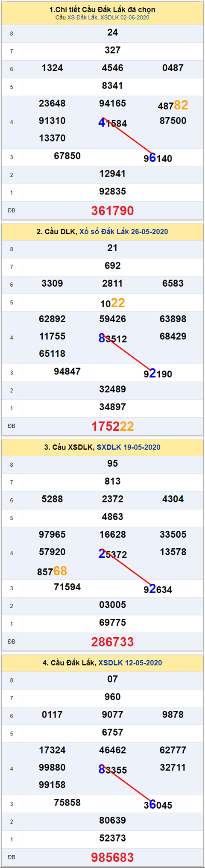Viewport: 205px width, 868px height.
Task: Click the special prize number 175222
Action: tap(113, 426)
